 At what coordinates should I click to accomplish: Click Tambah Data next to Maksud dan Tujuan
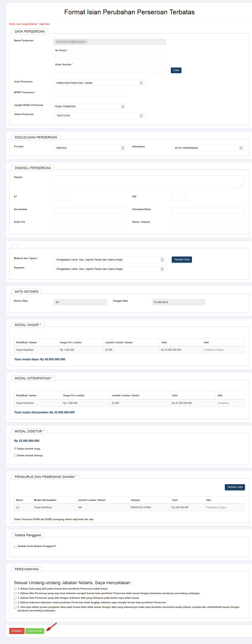182,259
